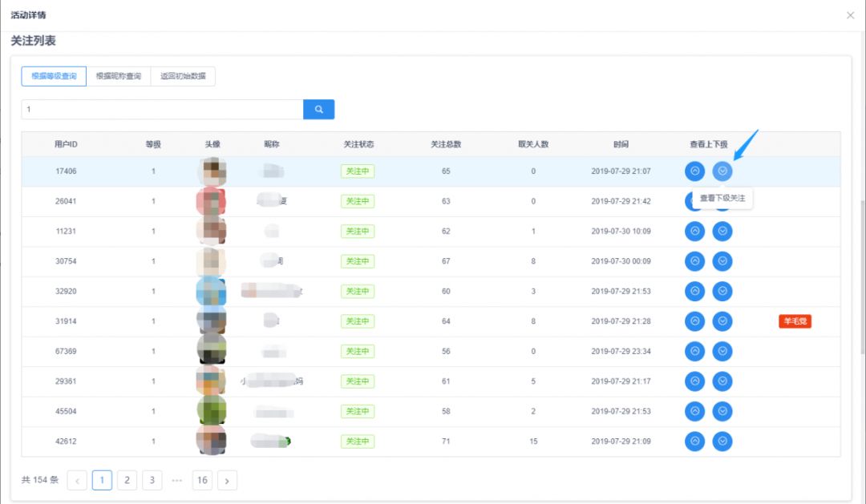View upper-level follows for user 45504
This screenshot has width=866, height=504.
pos(694,411)
